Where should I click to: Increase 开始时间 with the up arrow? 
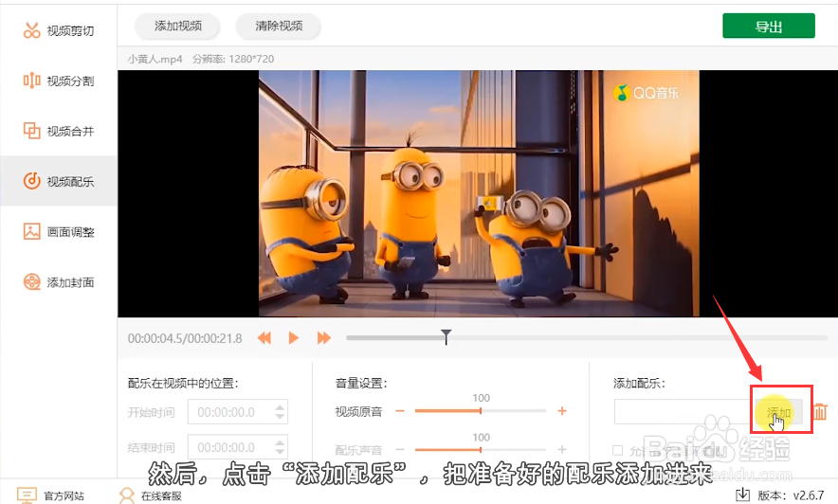coord(280,406)
